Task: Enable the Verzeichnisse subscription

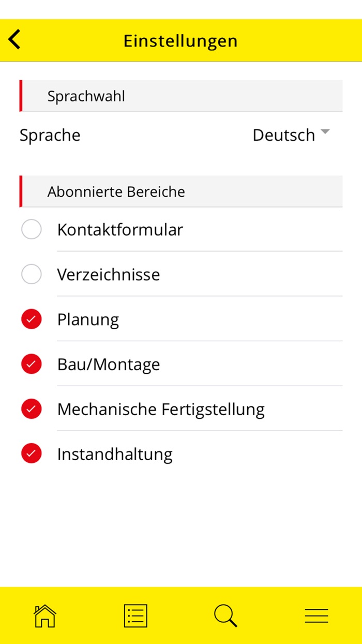Action: (31, 274)
